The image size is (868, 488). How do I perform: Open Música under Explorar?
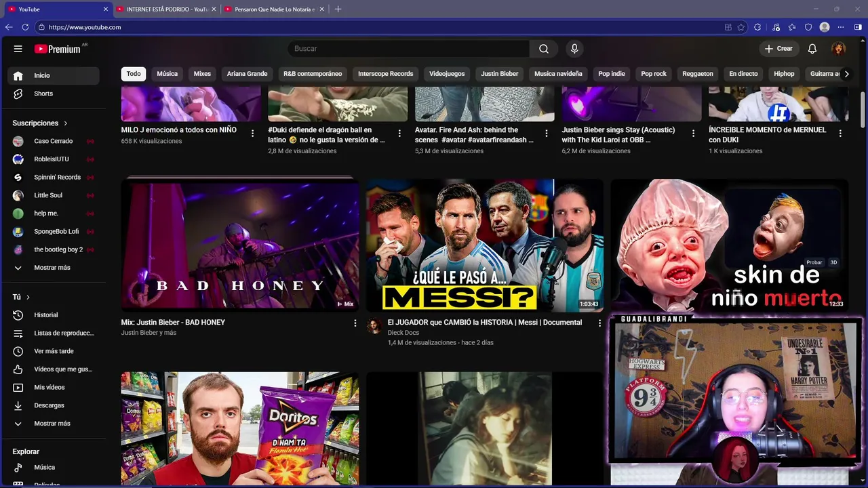pyautogui.click(x=54, y=467)
